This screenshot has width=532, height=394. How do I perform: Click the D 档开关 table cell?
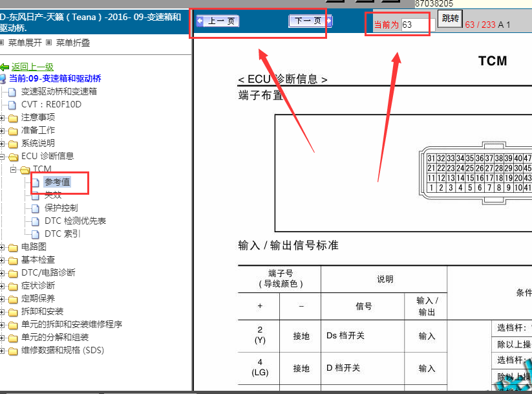coord(363,368)
